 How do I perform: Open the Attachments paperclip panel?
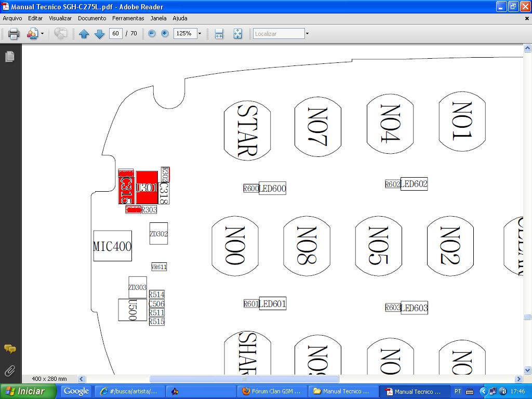coord(10,370)
